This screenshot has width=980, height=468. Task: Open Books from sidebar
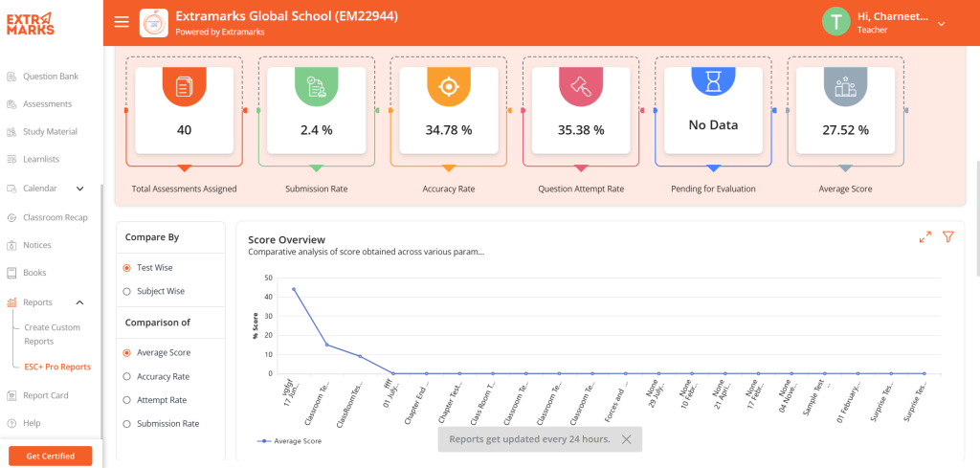pyautogui.click(x=34, y=273)
